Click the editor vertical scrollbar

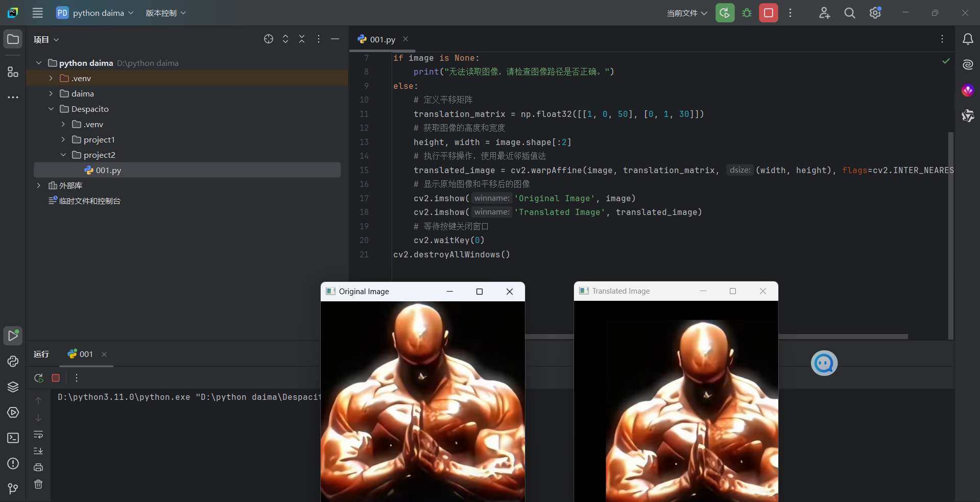point(951,235)
